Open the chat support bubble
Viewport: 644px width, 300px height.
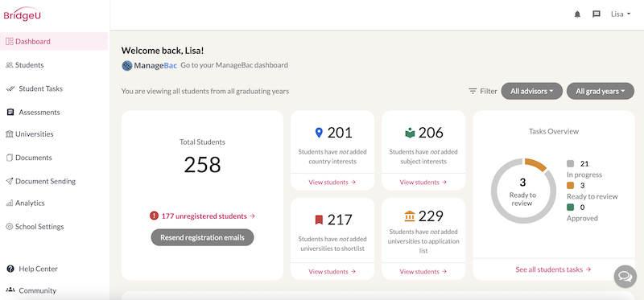click(625, 277)
